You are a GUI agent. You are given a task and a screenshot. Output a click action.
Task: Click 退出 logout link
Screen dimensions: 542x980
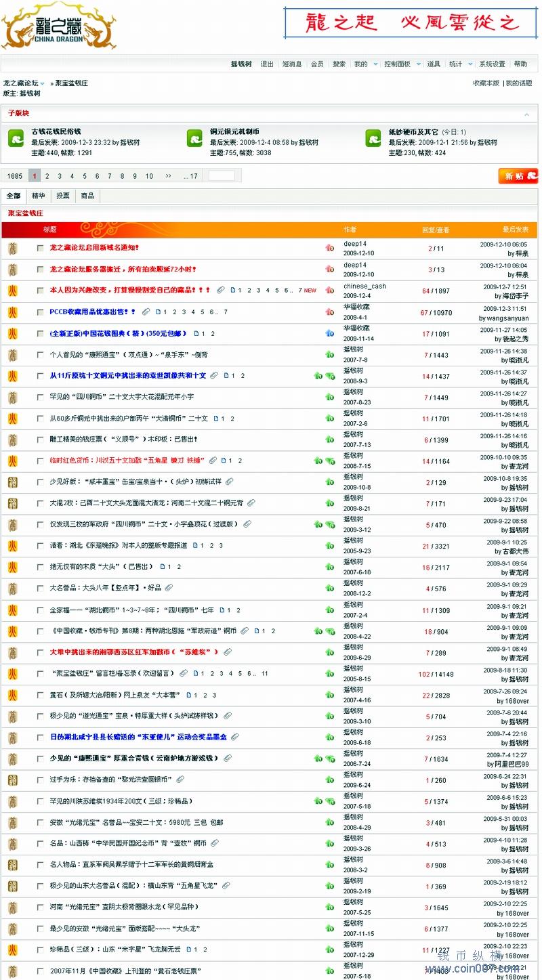point(267,64)
